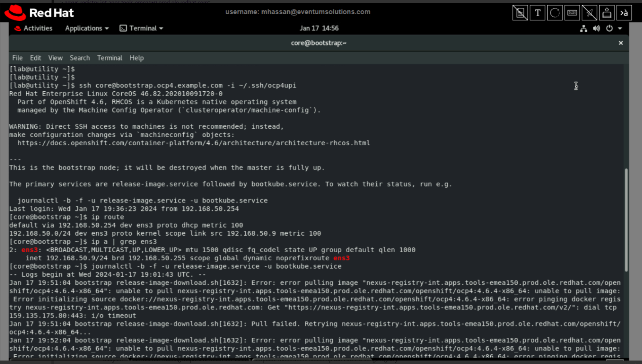Viewport: 642px width, 364px height.
Task: Click the upload-from-laptop icon
Action: (607, 13)
